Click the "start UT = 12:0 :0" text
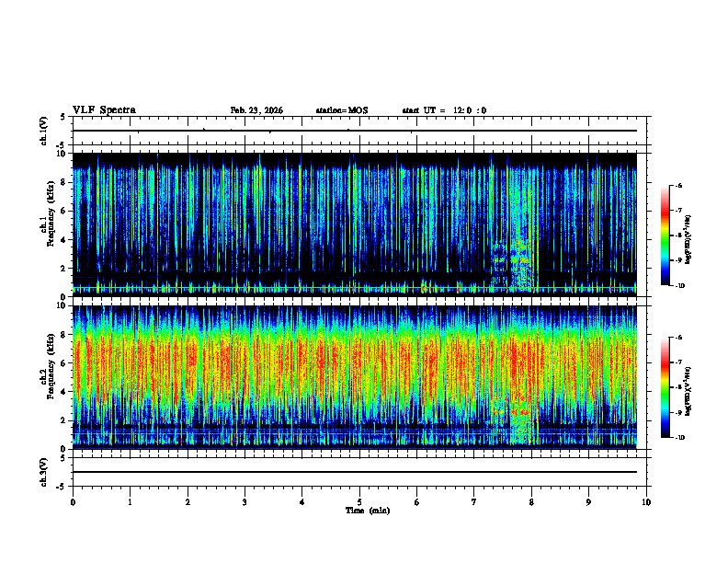 click(x=444, y=110)
